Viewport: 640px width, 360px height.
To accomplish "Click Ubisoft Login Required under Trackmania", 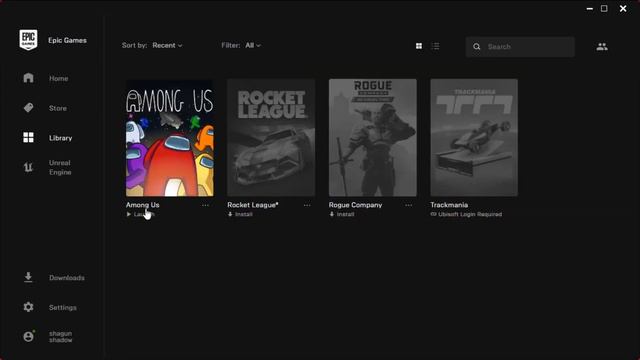I will [466, 214].
